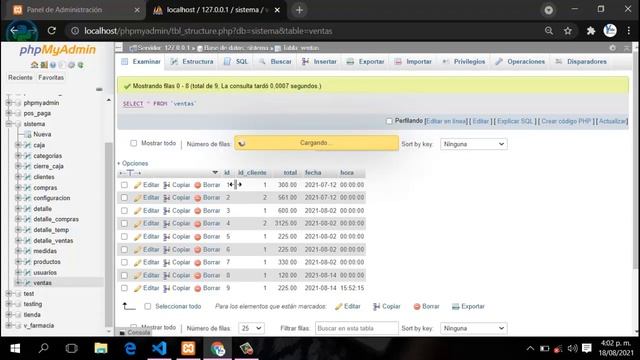Expand tienda database node

point(9,315)
